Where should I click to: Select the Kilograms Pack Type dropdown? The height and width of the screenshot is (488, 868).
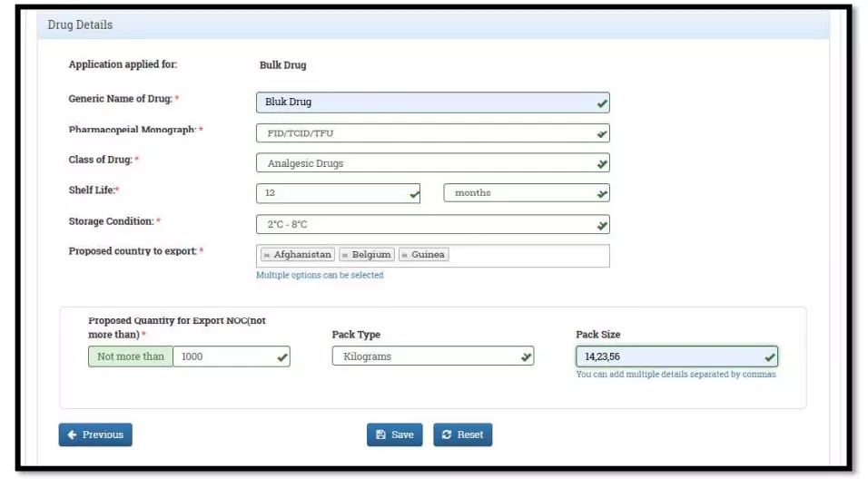(x=432, y=356)
